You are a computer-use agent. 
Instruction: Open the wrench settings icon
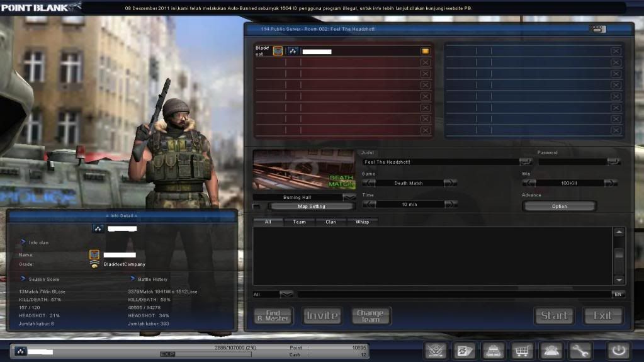tap(580, 351)
